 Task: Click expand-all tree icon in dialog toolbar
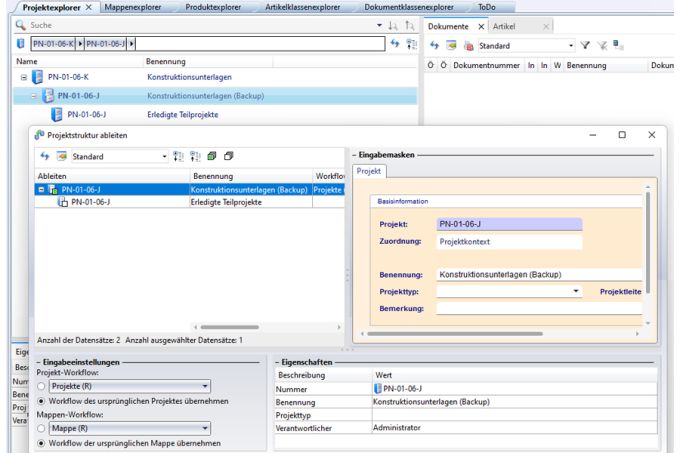click(178, 156)
